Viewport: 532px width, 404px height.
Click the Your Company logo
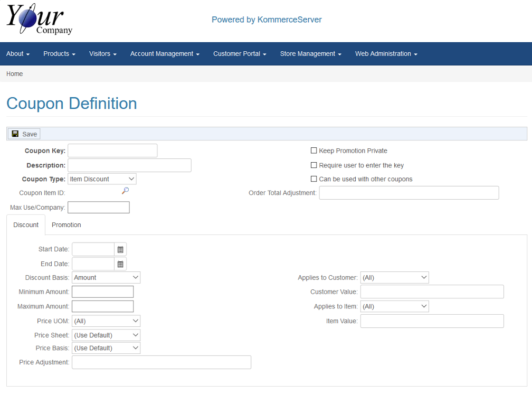coord(39,20)
